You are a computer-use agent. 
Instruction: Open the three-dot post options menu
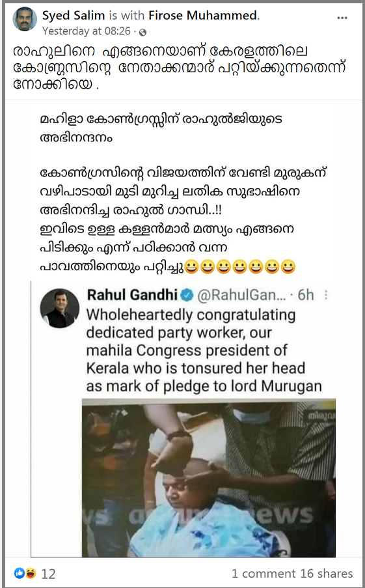[x=342, y=18]
